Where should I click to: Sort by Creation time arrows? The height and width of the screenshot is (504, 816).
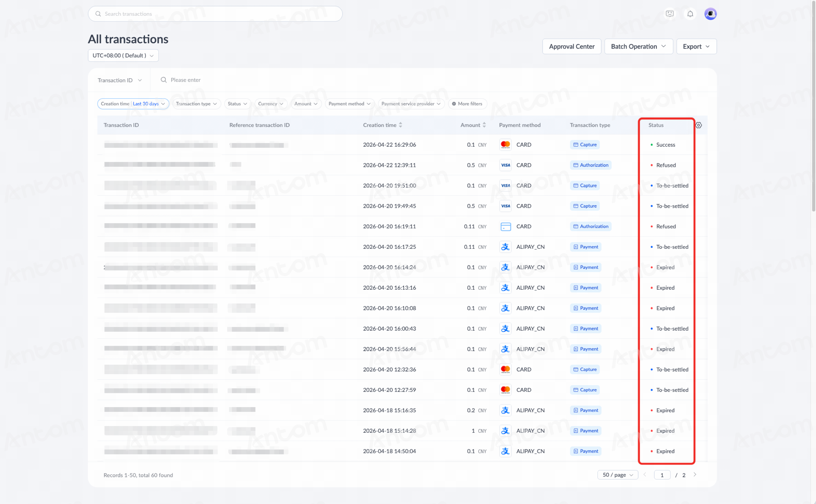coord(401,125)
